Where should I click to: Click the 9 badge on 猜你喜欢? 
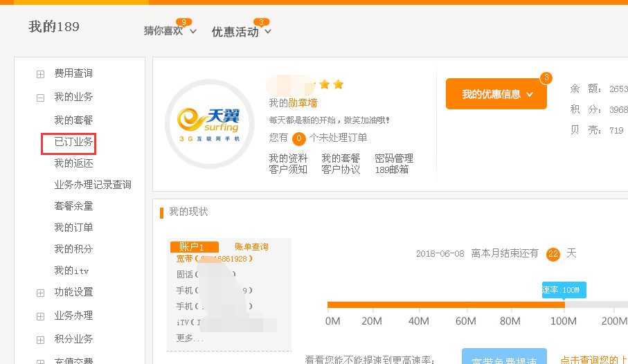point(184,21)
